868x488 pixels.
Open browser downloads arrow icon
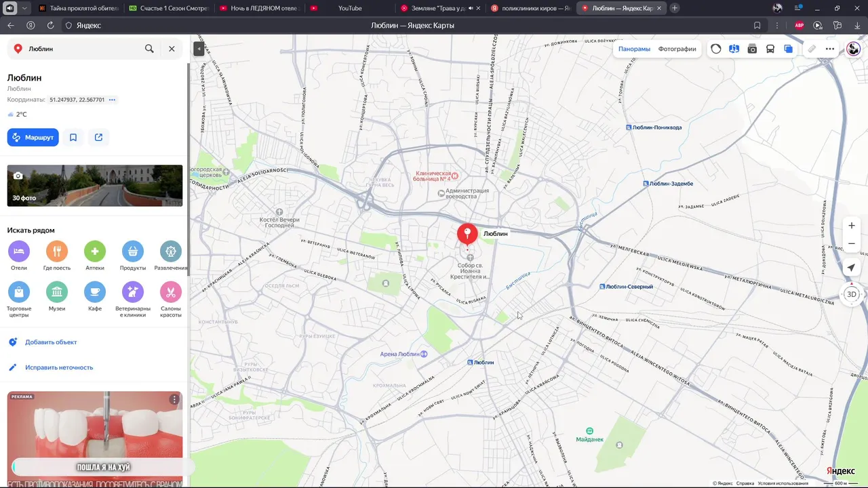pyautogui.click(x=857, y=25)
